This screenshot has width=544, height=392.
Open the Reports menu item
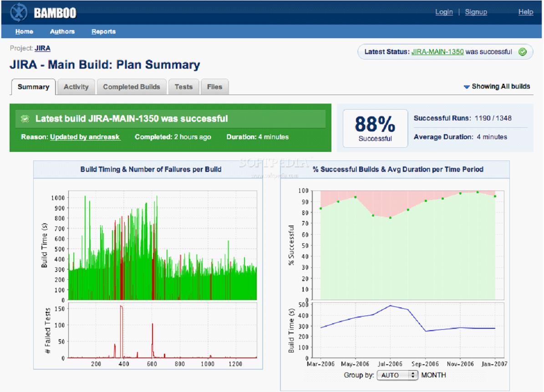pos(103,31)
